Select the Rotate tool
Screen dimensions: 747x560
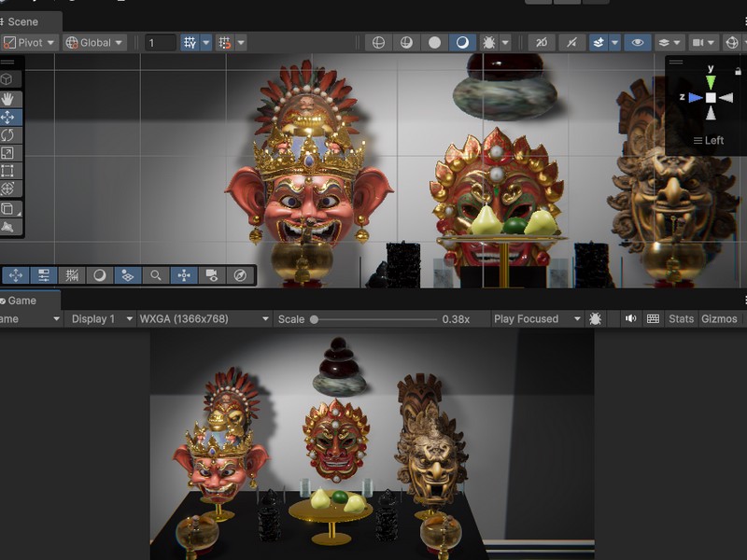[8, 135]
